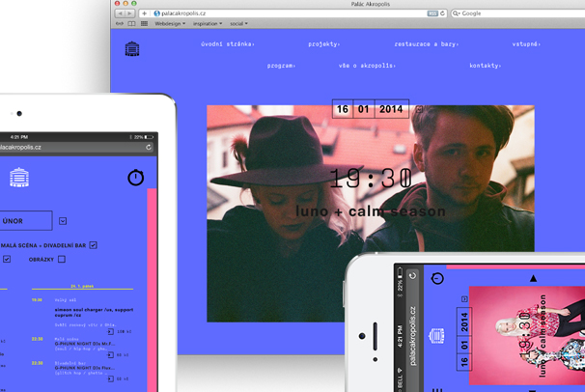Click the Safari add bookmark plus button
This screenshot has height=392, width=585.
point(143,14)
